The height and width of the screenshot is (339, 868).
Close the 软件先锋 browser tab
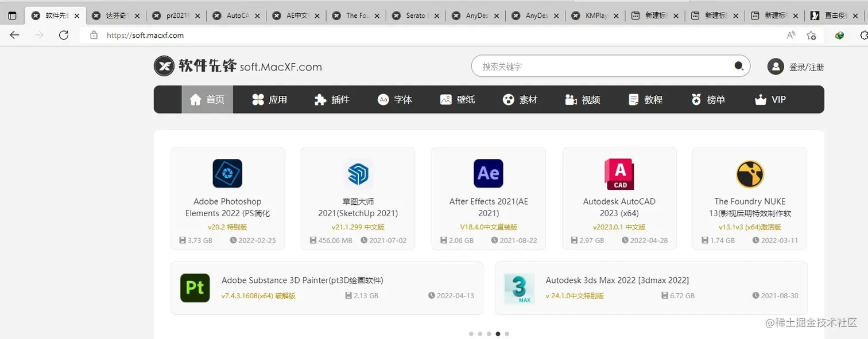[x=77, y=16]
